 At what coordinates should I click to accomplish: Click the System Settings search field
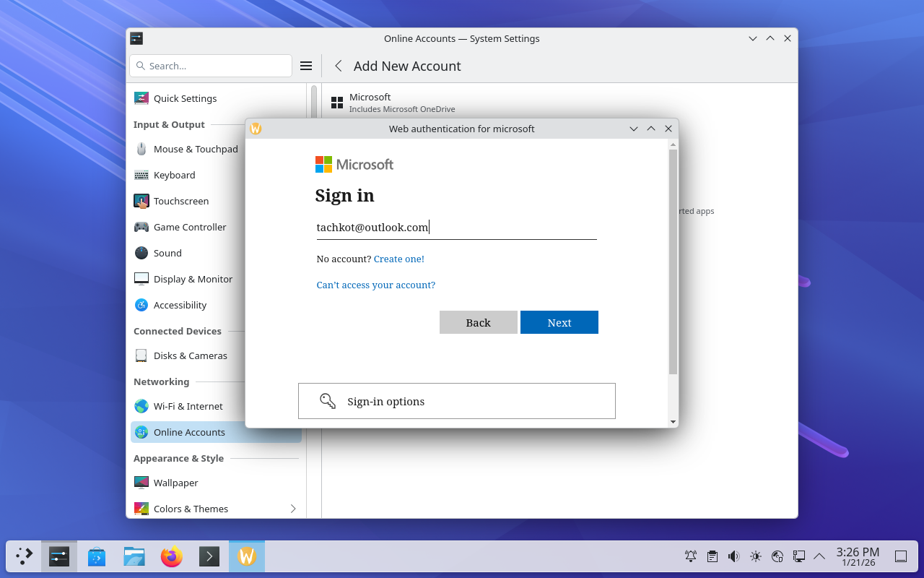pos(211,66)
